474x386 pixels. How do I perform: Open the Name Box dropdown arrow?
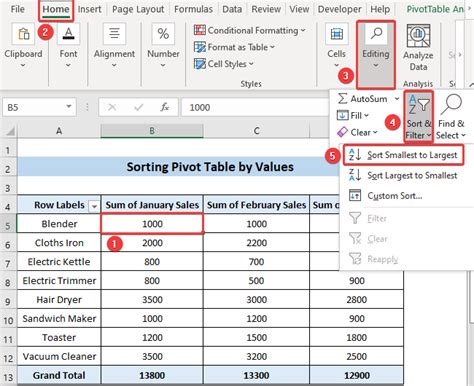coord(69,107)
